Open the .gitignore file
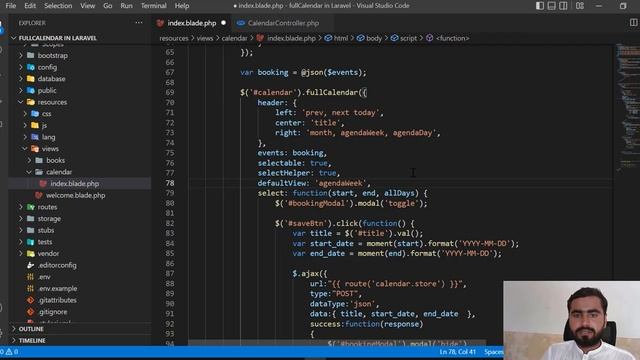Image resolution: width=640 pixels, height=360 pixels. [53, 312]
